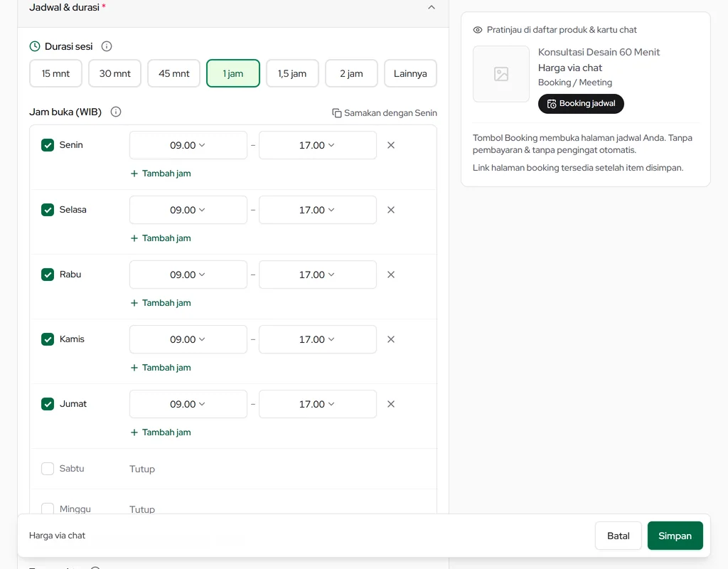Remove the Selasa time slot with X
The height and width of the screenshot is (569, 728).
click(x=391, y=210)
